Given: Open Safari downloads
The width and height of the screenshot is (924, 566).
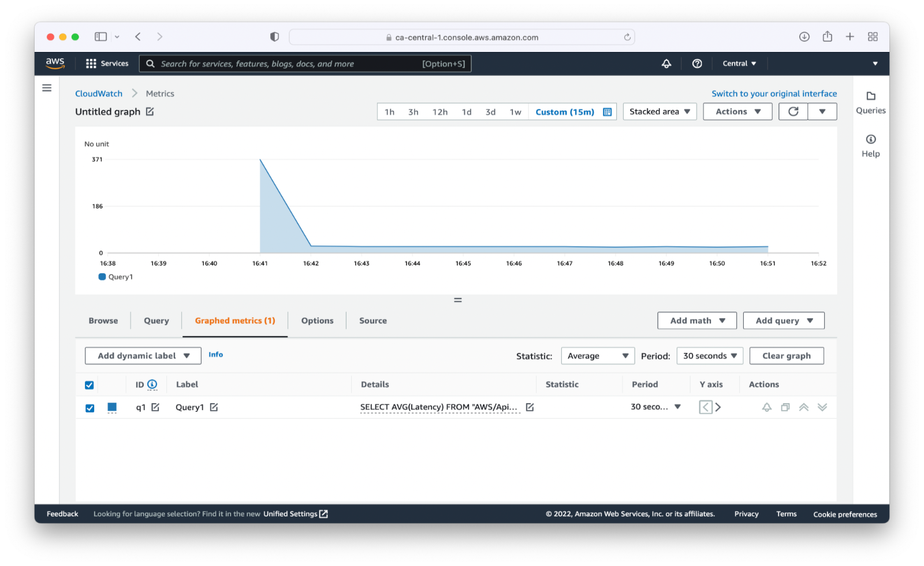Looking at the screenshot, I should 804,36.
